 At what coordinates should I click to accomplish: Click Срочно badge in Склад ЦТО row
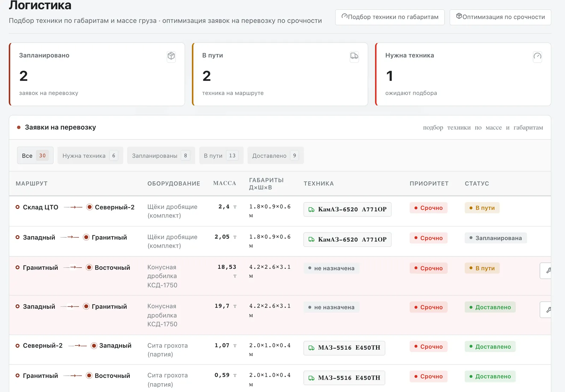tap(429, 208)
